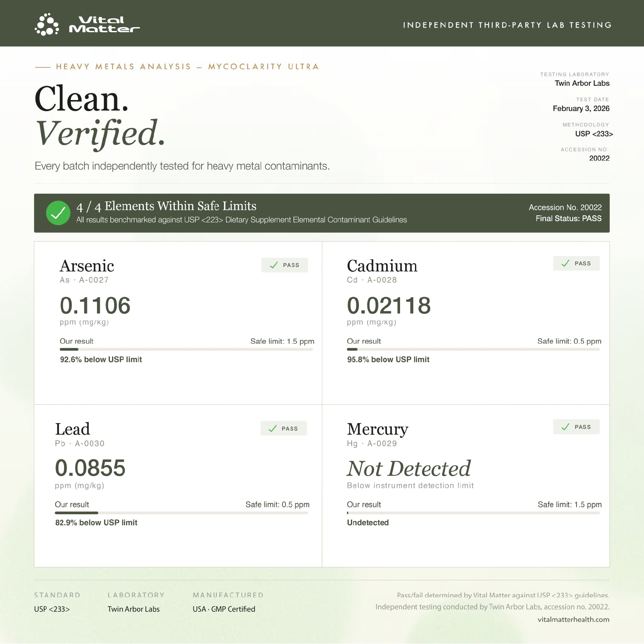Click the Mercury Not Detected result
The height and width of the screenshot is (644, 644).
click(x=409, y=468)
